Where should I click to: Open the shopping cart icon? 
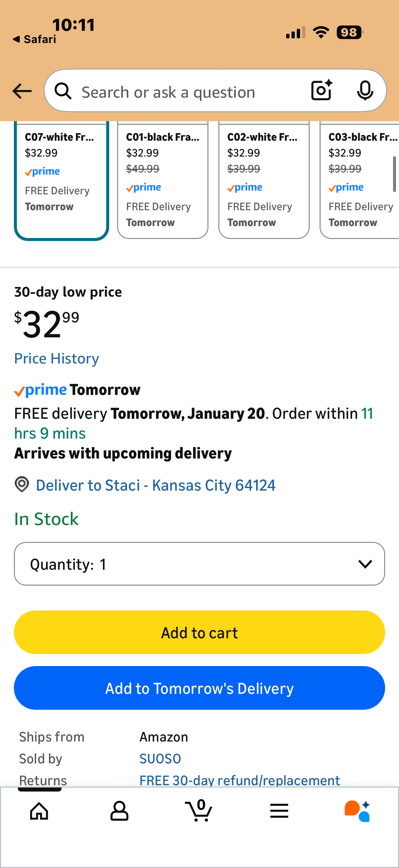pyautogui.click(x=199, y=811)
